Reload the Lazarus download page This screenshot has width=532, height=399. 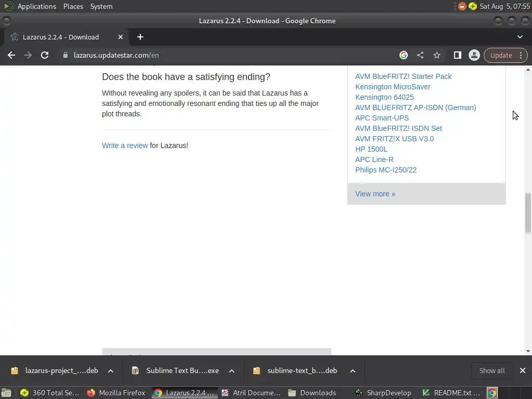tap(45, 55)
